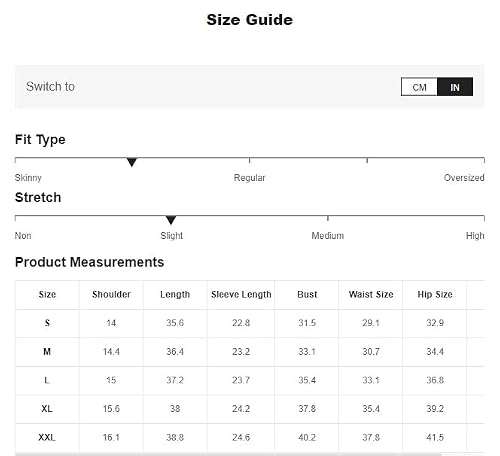Click the Oversized fit label
The image size is (500, 456).
(464, 178)
